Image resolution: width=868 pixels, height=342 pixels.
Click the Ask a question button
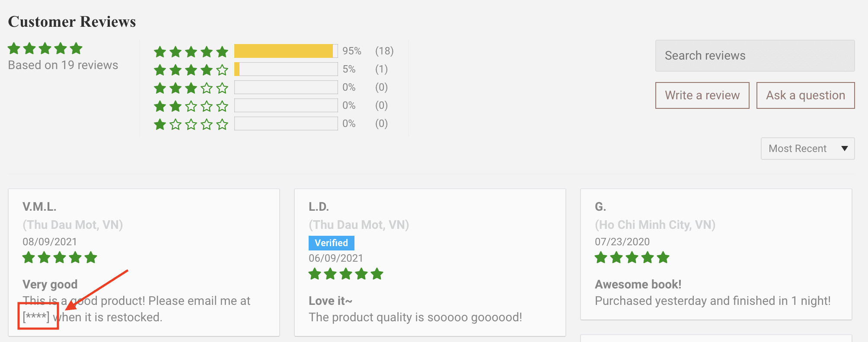point(805,95)
